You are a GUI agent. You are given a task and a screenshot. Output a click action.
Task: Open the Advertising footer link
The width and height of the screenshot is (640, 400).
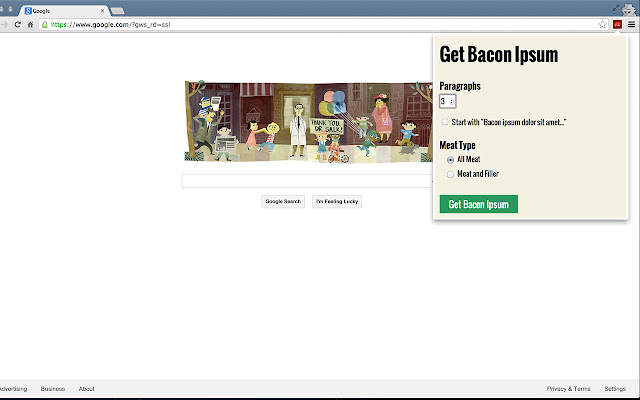tap(13, 389)
